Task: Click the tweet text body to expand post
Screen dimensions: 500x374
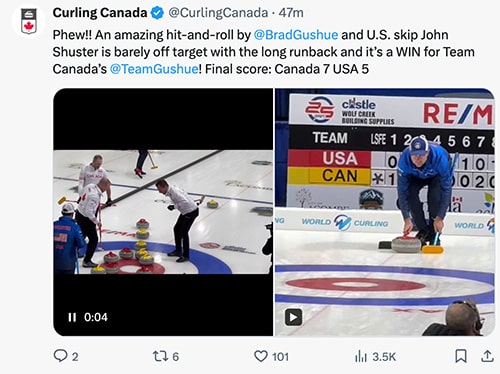Action: click(263, 52)
